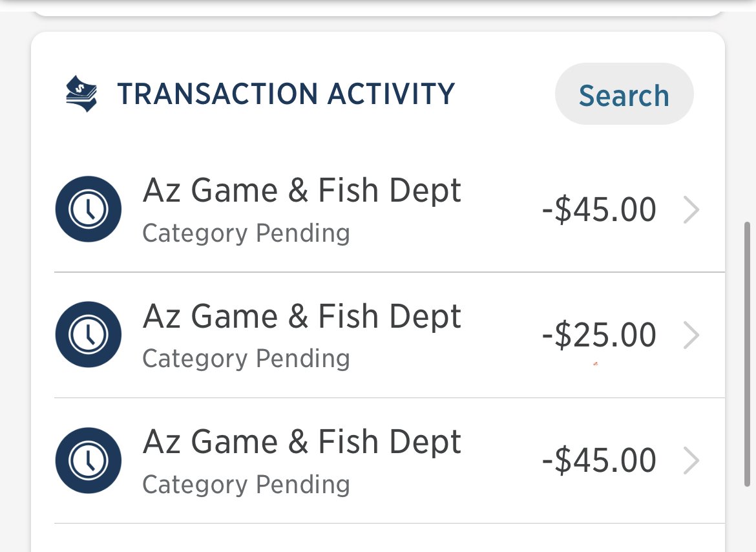Image resolution: width=756 pixels, height=552 pixels.
Task: Expand the top -$45.00 transaction via its chevron
Action: (x=691, y=209)
